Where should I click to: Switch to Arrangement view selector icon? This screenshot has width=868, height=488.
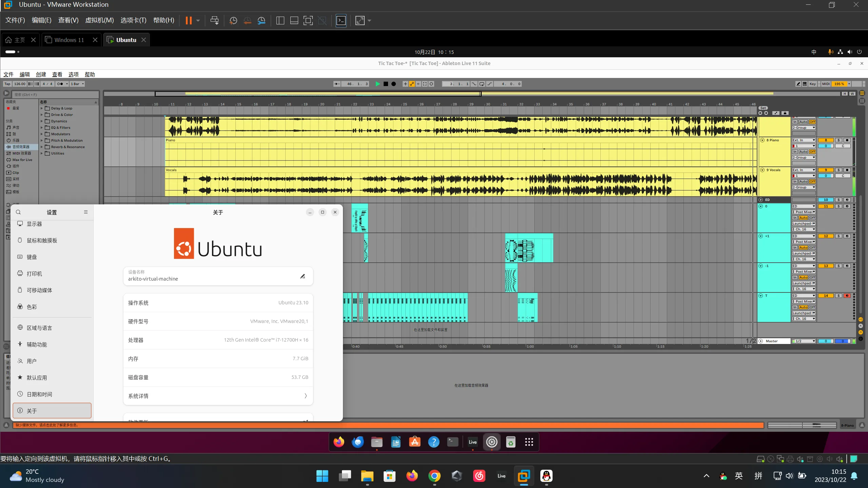tap(862, 93)
